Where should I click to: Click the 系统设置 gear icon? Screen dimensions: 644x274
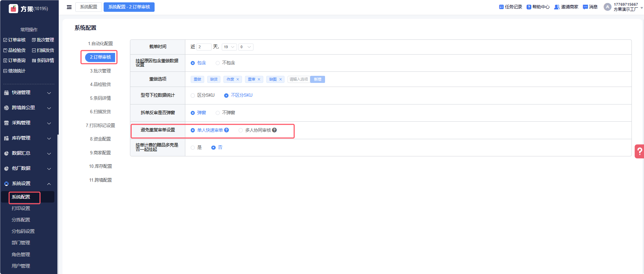pos(6,184)
